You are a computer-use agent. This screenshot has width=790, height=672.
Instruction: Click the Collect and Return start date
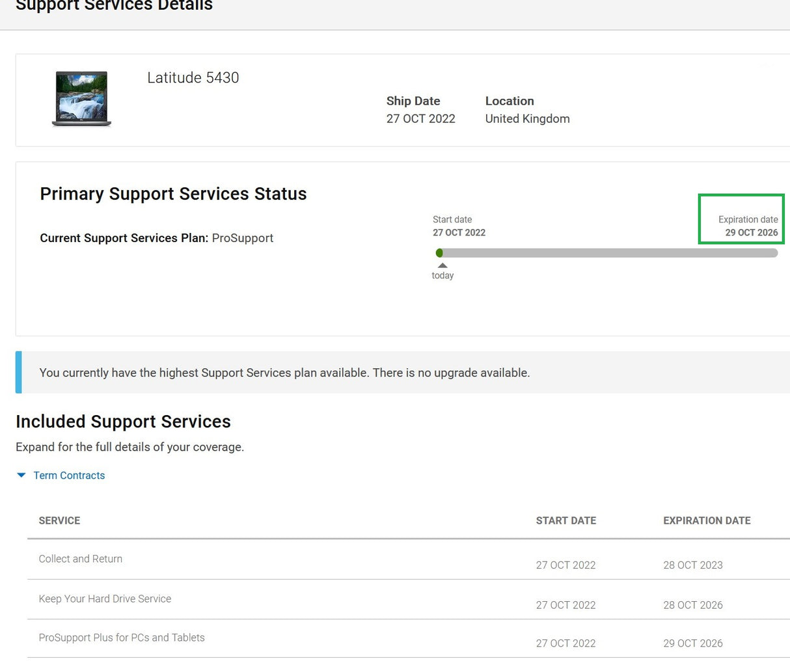tap(565, 565)
